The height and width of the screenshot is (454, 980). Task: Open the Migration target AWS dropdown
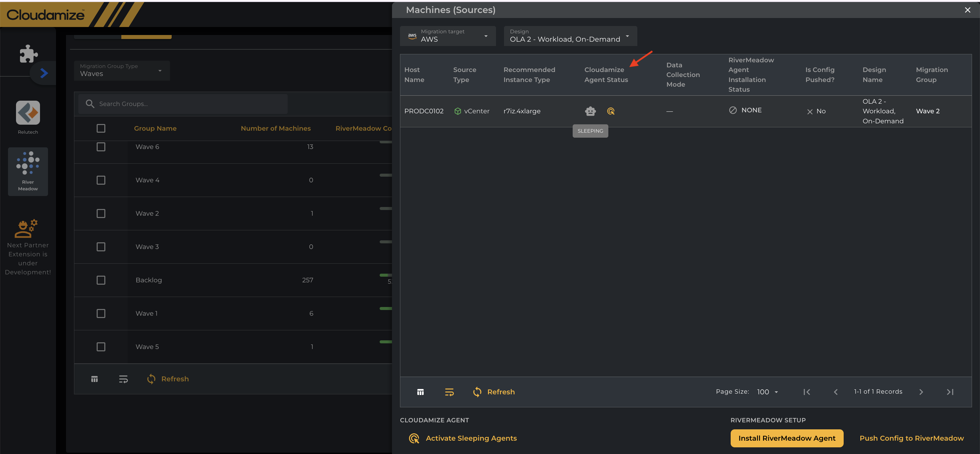pyautogui.click(x=448, y=36)
